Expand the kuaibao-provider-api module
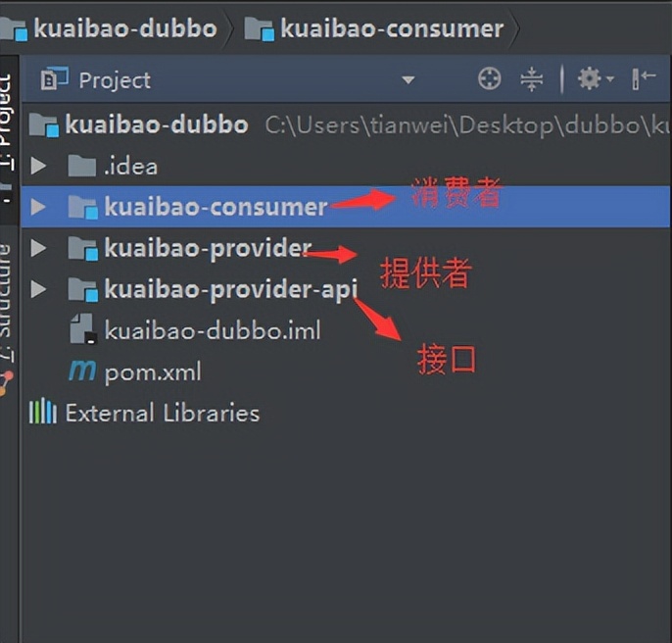This screenshot has height=643, width=672. pos(38,289)
